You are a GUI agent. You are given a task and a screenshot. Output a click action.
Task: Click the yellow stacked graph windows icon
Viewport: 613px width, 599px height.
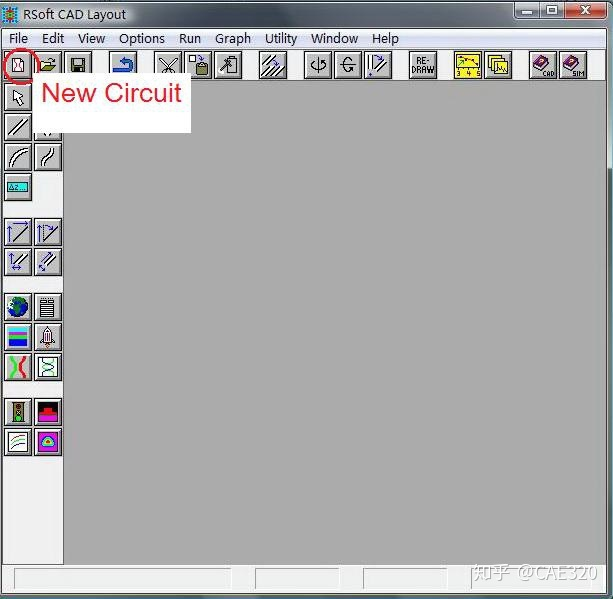498,65
